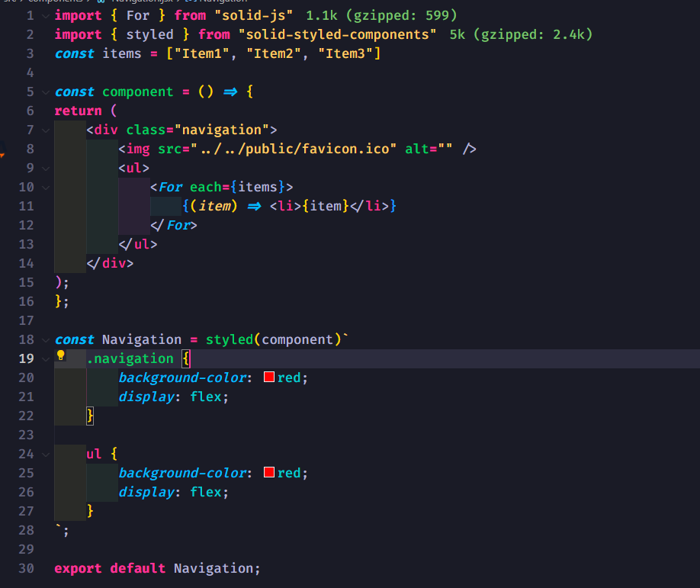The width and height of the screenshot is (700, 588).
Task: Click the return keyword on line 6
Action: [78, 111]
